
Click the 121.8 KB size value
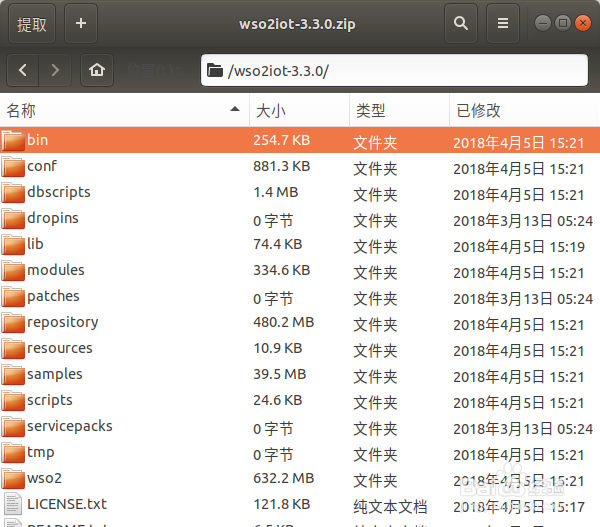pos(282,504)
